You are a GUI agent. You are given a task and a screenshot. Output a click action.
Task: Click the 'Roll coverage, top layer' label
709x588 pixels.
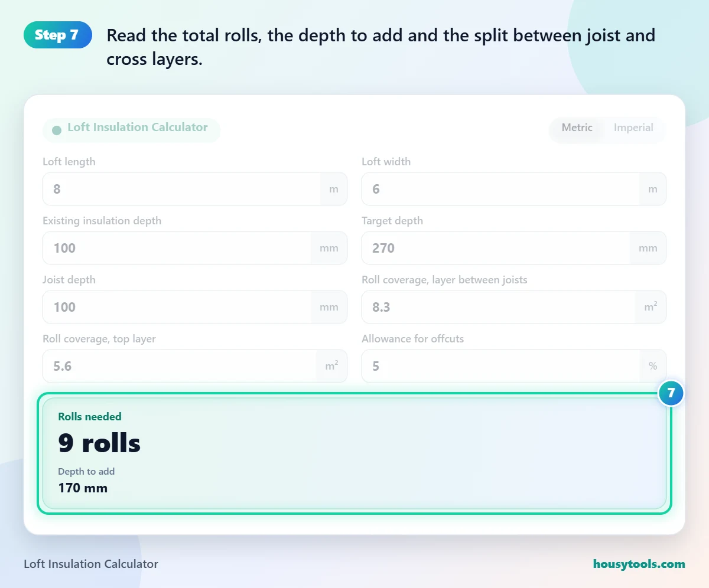click(99, 339)
